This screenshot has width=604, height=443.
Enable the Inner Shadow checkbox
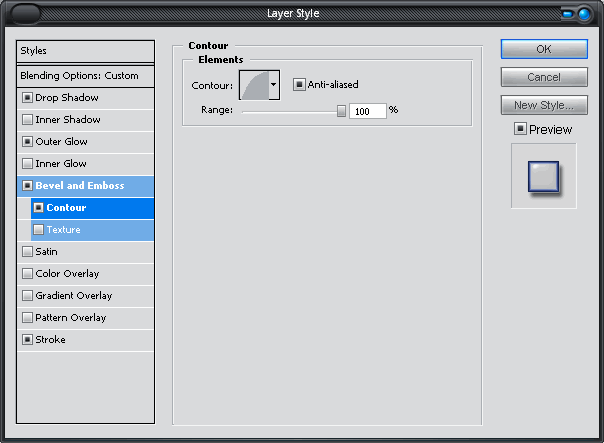coord(27,120)
